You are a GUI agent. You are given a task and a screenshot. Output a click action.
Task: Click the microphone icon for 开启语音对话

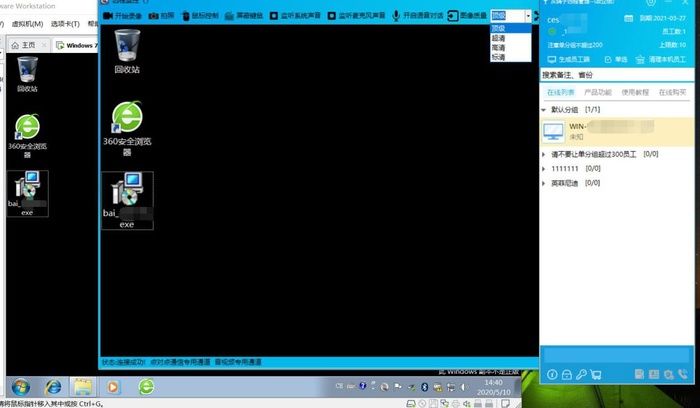point(396,16)
